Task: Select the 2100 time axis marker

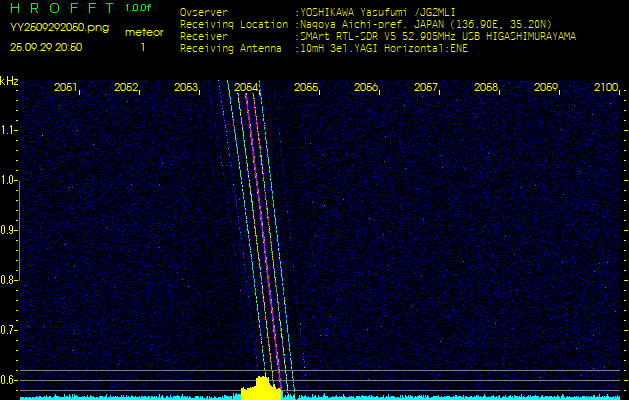Action: coord(605,88)
